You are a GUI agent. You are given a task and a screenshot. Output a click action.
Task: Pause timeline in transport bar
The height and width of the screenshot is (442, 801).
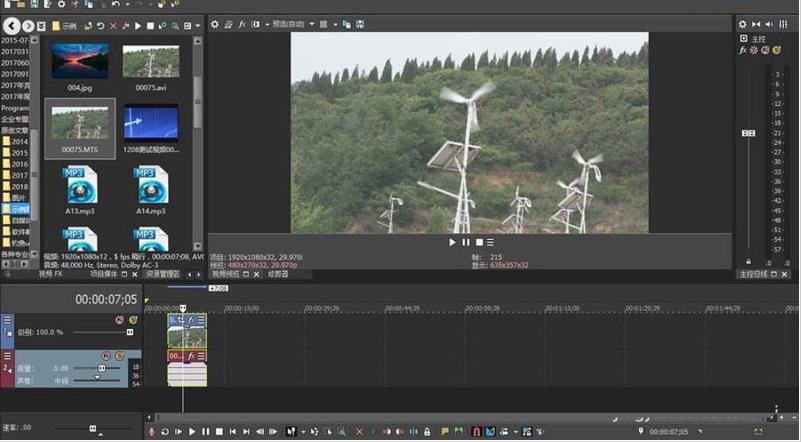pos(205,432)
